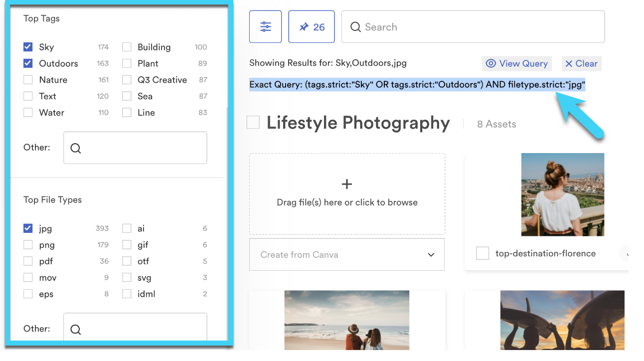Clear the current search results
This screenshot has height=361, width=644.
click(x=581, y=63)
